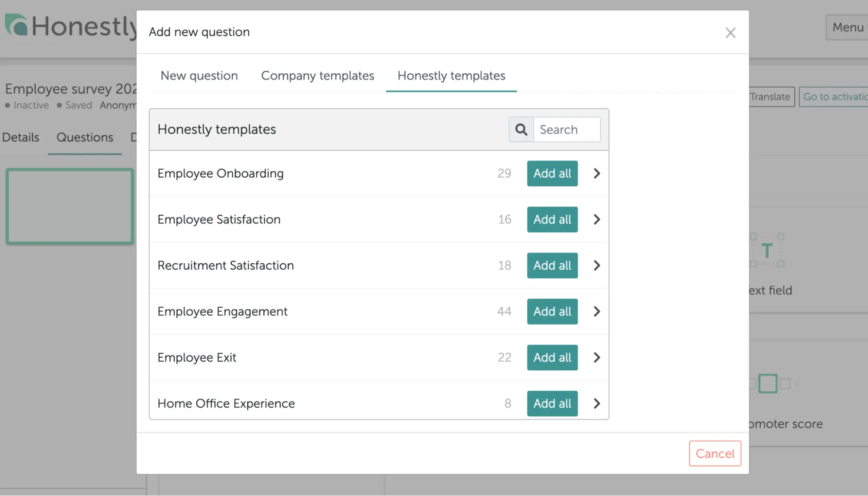
Task: Switch to the Company templates tab
Action: coord(317,76)
